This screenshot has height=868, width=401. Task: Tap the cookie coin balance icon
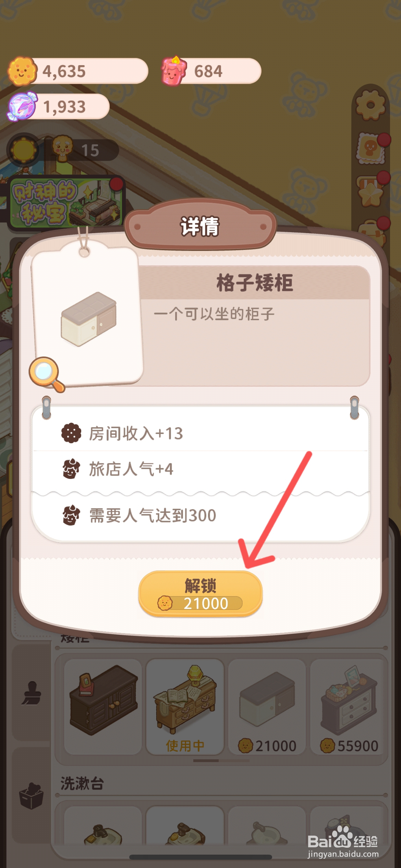22,71
